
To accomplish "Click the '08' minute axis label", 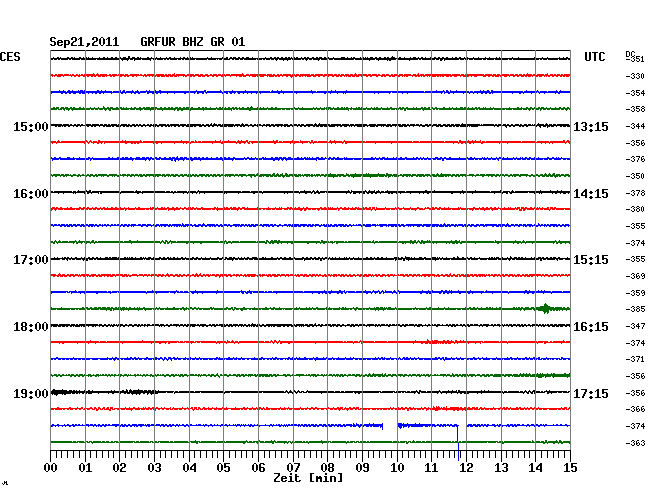I will (x=327, y=468).
